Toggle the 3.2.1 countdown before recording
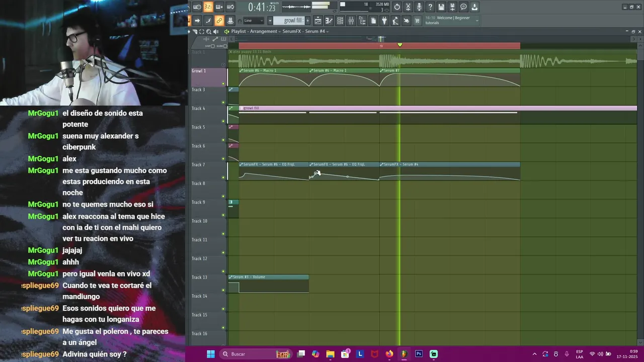644x362 pixels. click(208, 7)
